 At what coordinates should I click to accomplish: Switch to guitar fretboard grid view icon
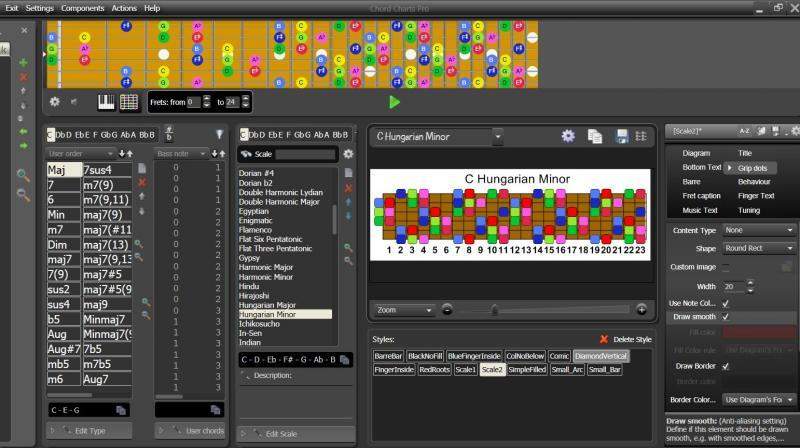coord(128,102)
